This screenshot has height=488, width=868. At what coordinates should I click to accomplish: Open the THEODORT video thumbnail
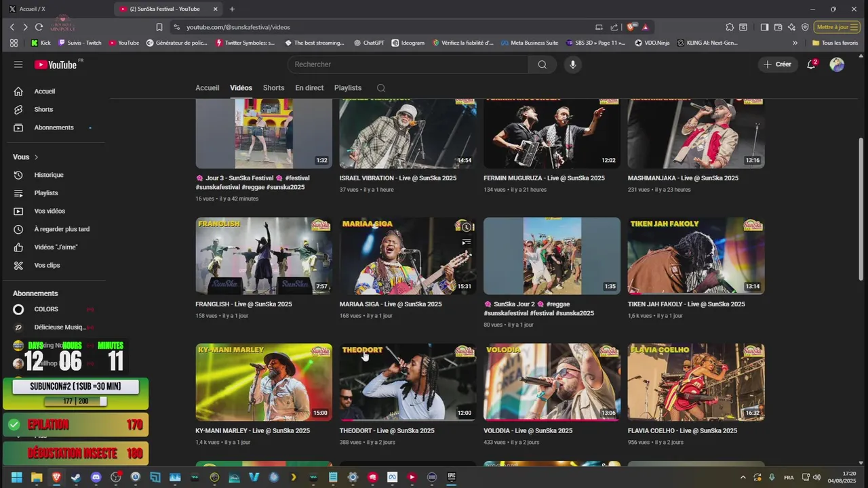coord(408,382)
